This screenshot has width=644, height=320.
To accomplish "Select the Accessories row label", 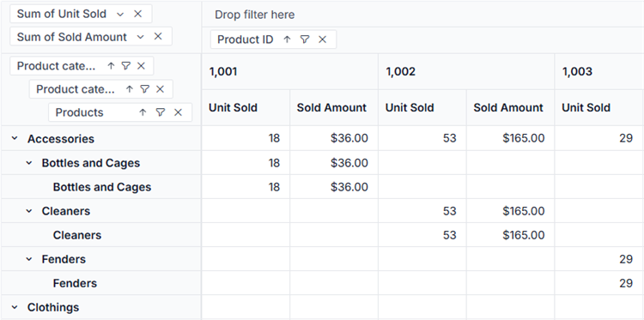I will point(61,139).
